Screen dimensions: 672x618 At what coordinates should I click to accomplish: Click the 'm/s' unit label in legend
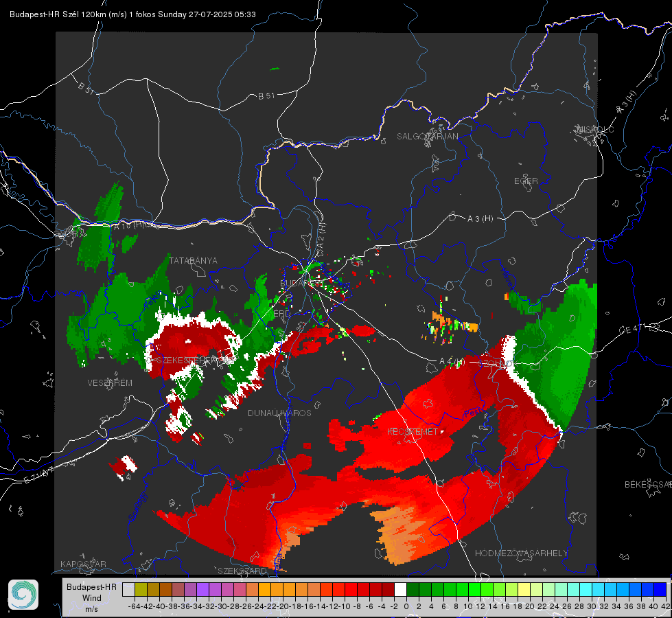pyautogui.click(x=91, y=608)
